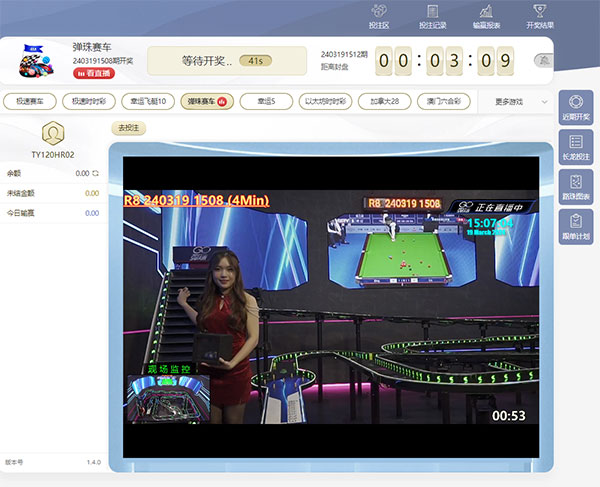Click the user avatar icon above TY120HR02
Screen dimensions: 600x487
click(53, 132)
